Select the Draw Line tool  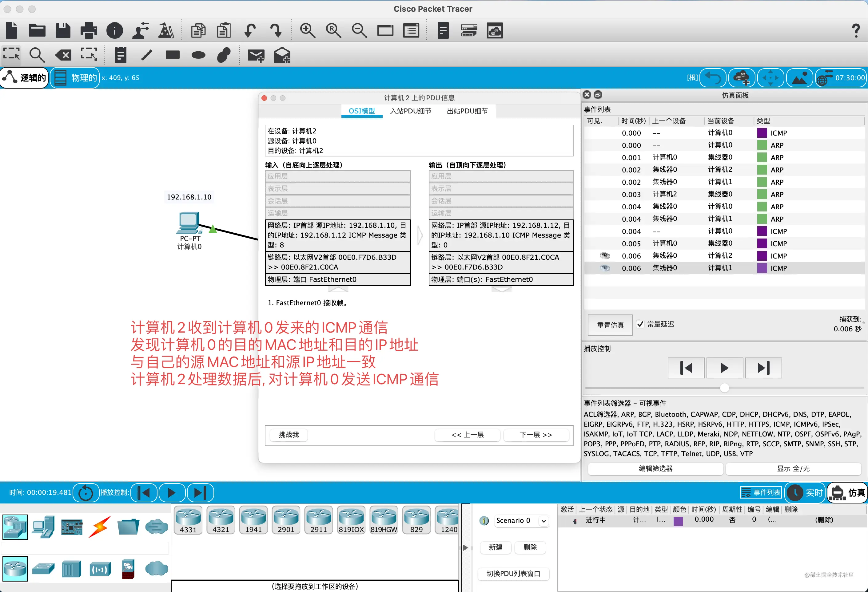coord(146,55)
